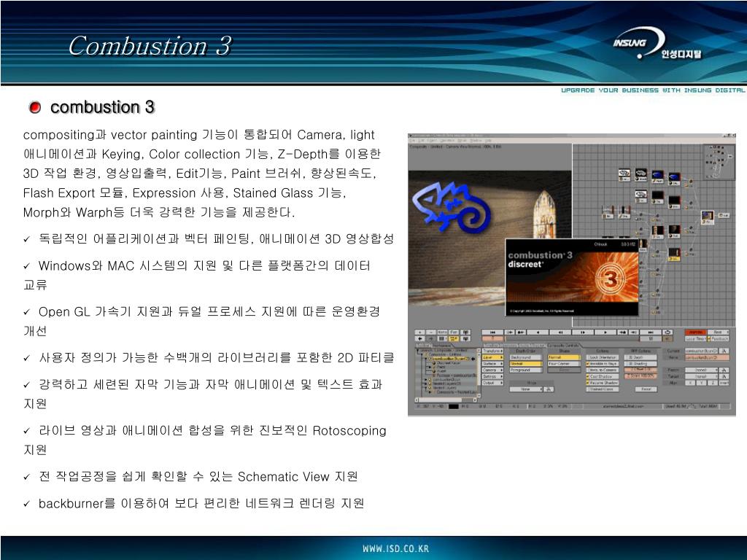
Task: Click the Align X button
Action: [x=690, y=382]
